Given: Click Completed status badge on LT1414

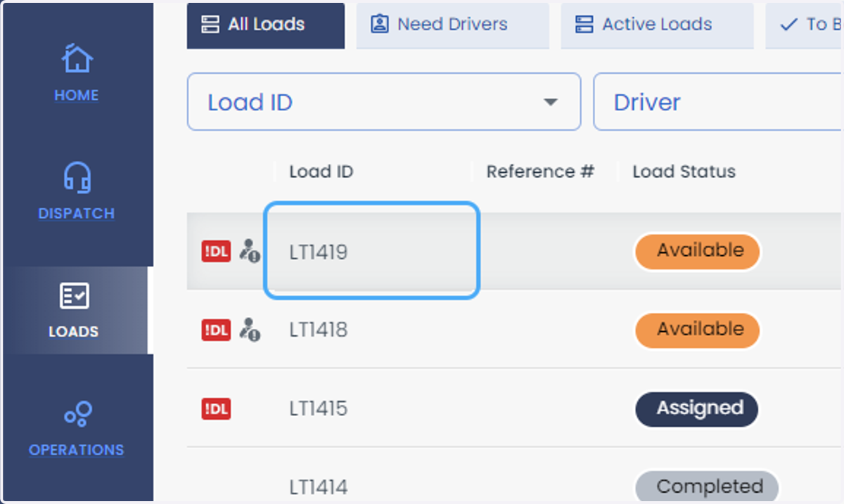Looking at the screenshot, I should 708,486.
